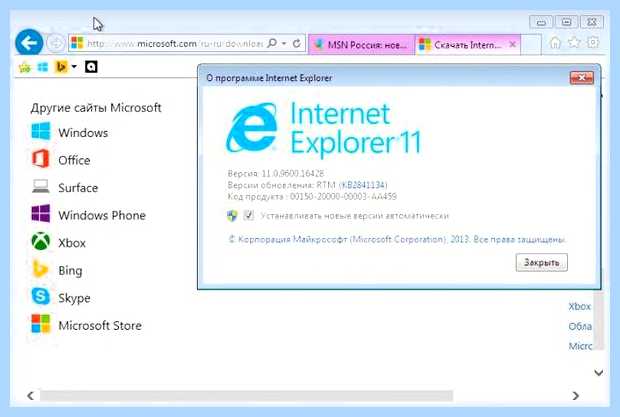Open the Bing link in the site list
The width and height of the screenshot is (620, 417).
pos(70,271)
